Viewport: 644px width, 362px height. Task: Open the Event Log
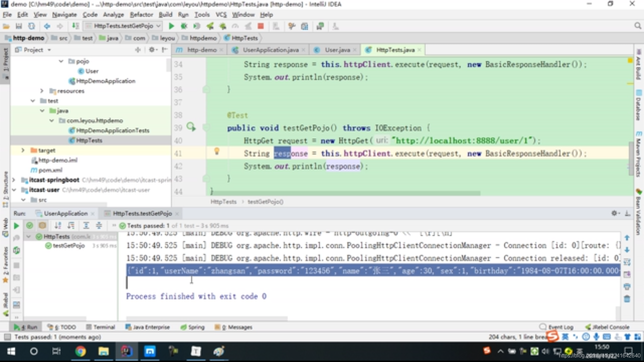(x=556, y=327)
